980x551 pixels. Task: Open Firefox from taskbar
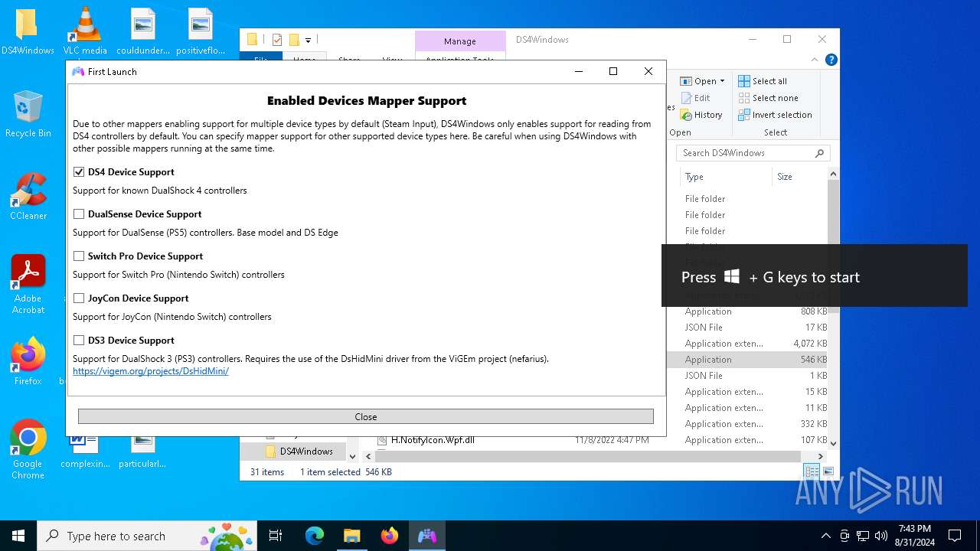pyautogui.click(x=390, y=536)
